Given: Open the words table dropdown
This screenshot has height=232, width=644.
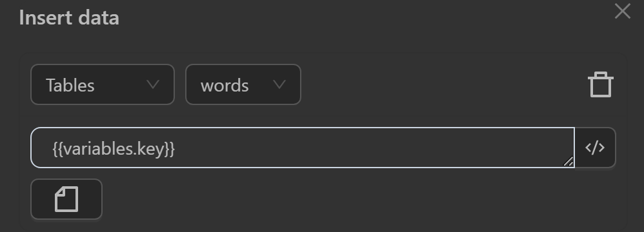Looking at the screenshot, I should coord(243,84).
